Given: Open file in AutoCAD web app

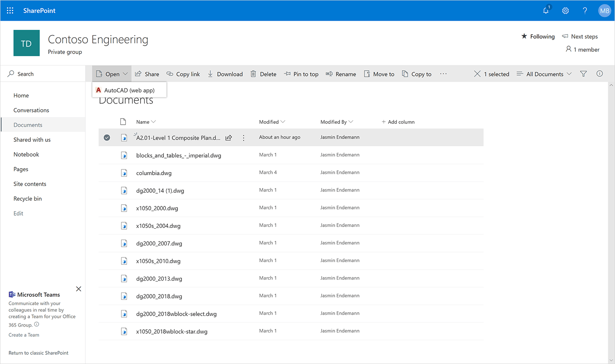Looking at the screenshot, I should click(129, 89).
